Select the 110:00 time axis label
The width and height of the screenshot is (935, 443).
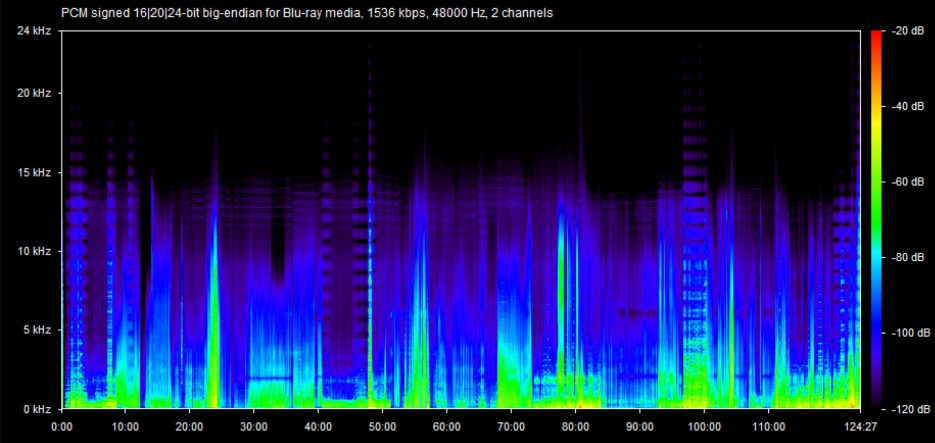click(x=769, y=427)
